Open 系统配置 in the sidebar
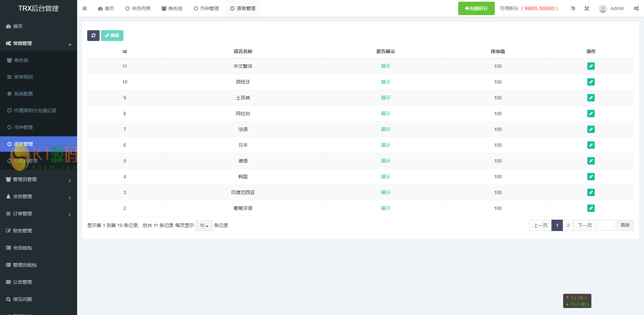 pos(23,94)
